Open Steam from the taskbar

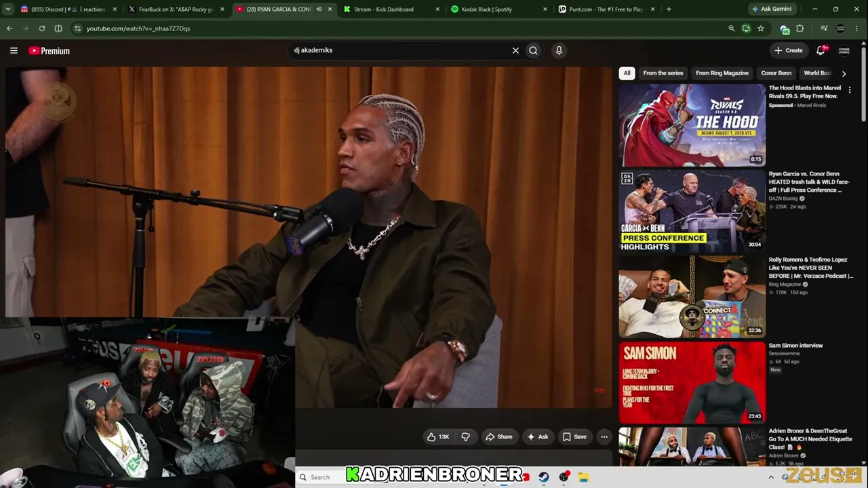543,477
